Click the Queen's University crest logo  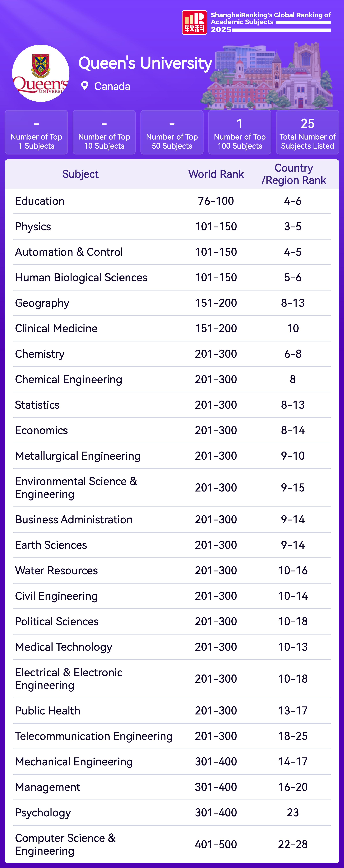[41, 73]
